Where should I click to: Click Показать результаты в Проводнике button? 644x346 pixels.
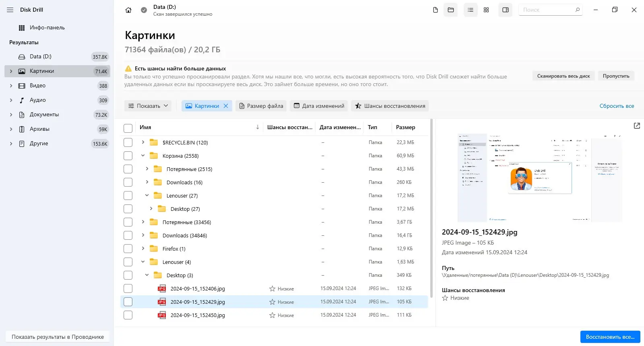[58, 337]
